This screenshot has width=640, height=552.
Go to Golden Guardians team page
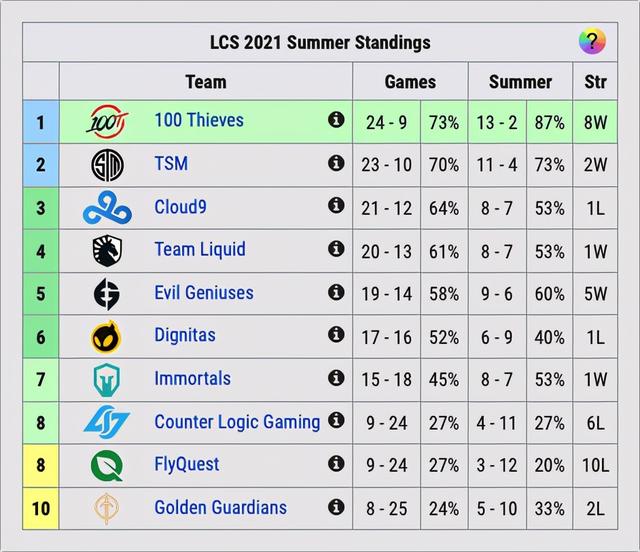pos(220,507)
